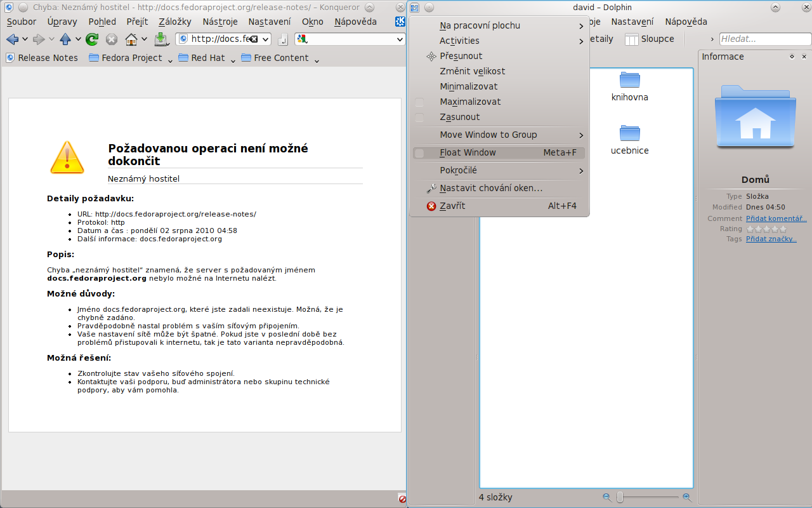Reload the page in Konqueror

(x=92, y=39)
